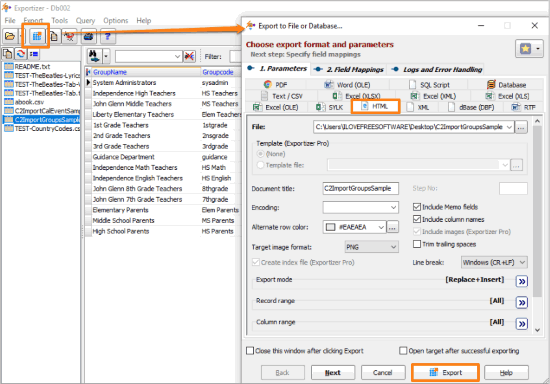Select the Excel (XLSX) export format
Screen dimensions: 550x384
point(357,96)
